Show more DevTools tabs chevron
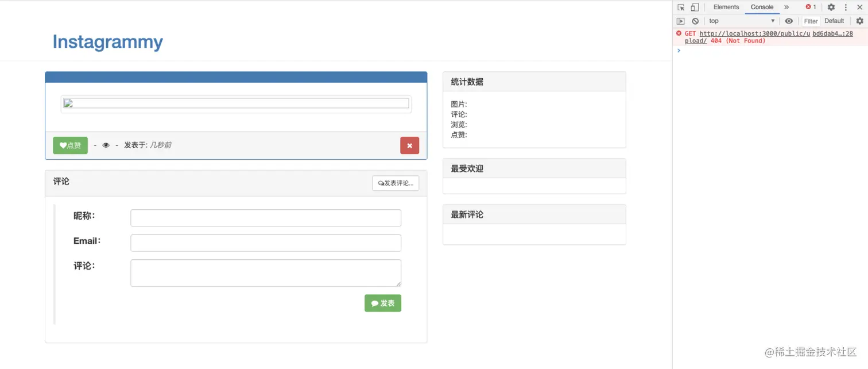The height and width of the screenshot is (369, 868). click(786, 7)
